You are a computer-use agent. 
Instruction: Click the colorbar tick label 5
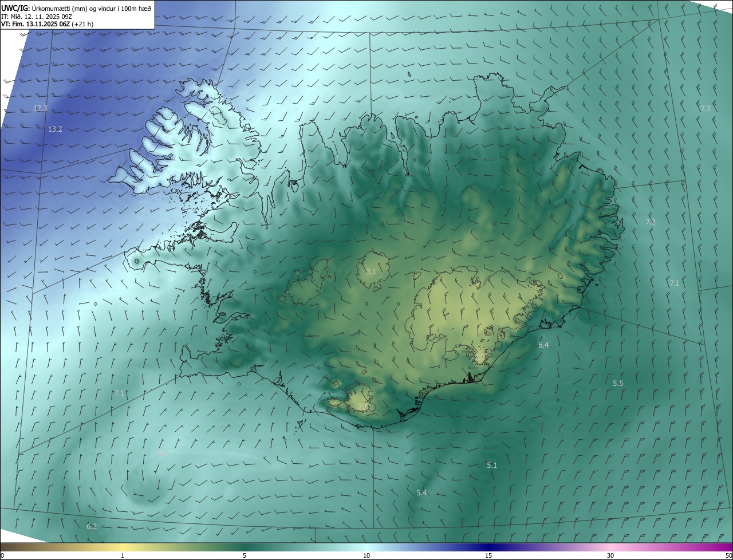tap(245, 555)
